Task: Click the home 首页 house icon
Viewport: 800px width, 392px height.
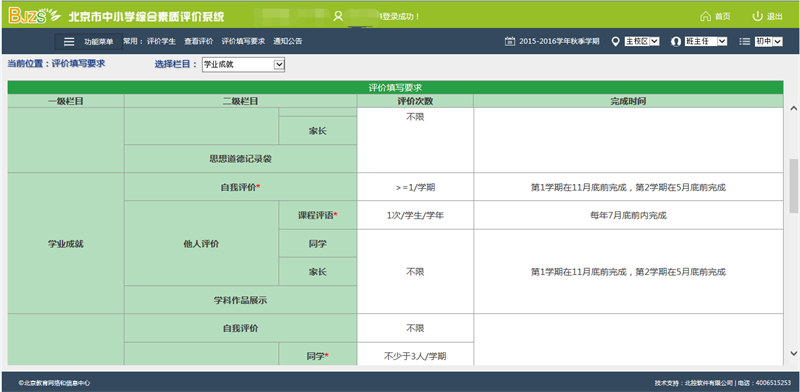Action: (x=705, y=16)
